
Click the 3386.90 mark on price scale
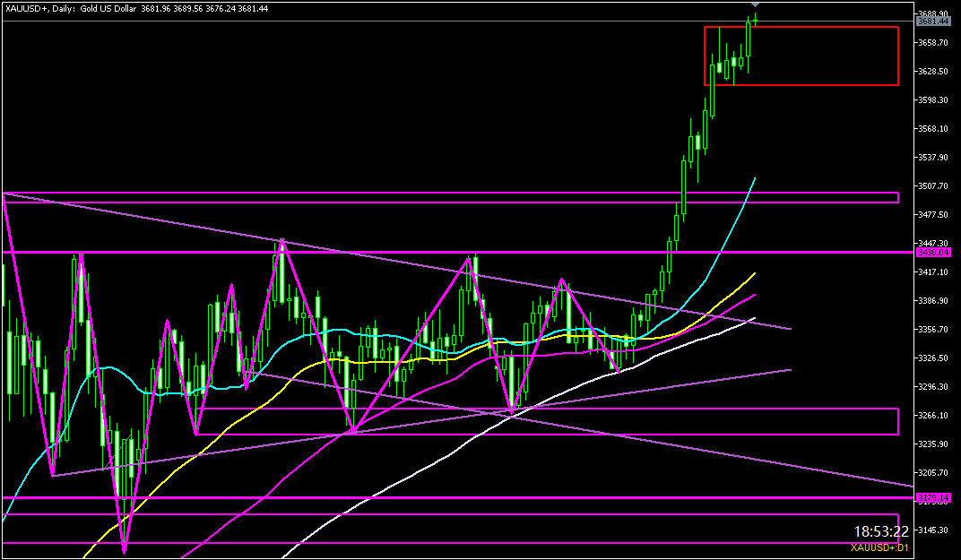point(934,301)
